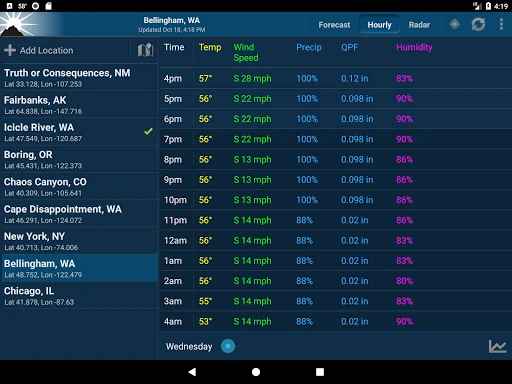Click the Wind Speed column header
The image size is (512, 384).
coord(246,52)
